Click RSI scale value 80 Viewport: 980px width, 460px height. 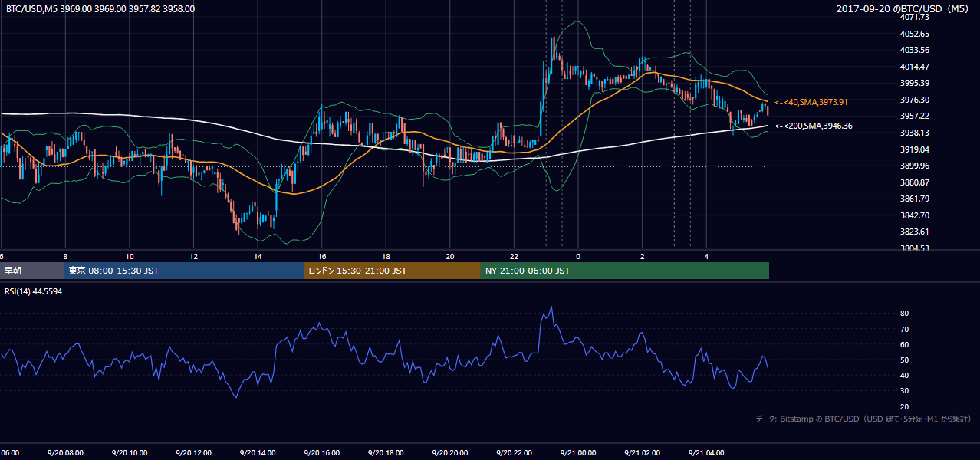click(x=905, y=314)
